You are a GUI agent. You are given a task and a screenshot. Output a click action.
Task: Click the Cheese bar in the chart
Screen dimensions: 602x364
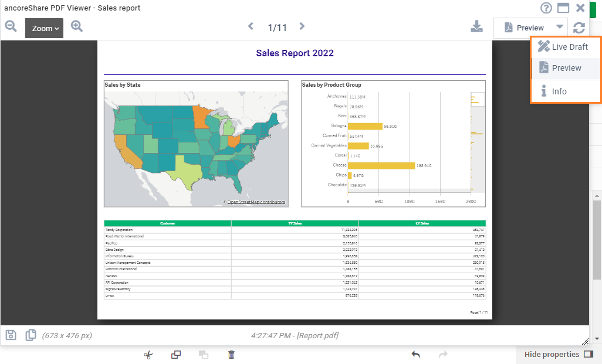[381, 165]
